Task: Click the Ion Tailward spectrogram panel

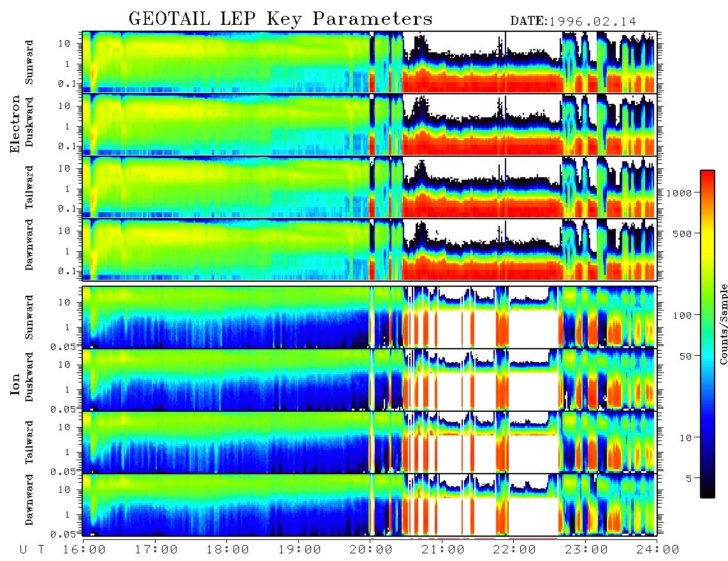Action: 370,442
